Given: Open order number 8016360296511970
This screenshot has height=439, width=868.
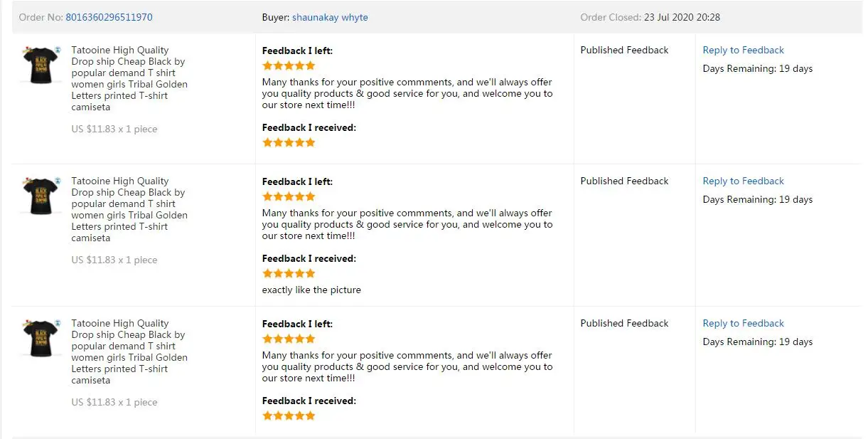Looking at the screenshot, I should [109, 17].
